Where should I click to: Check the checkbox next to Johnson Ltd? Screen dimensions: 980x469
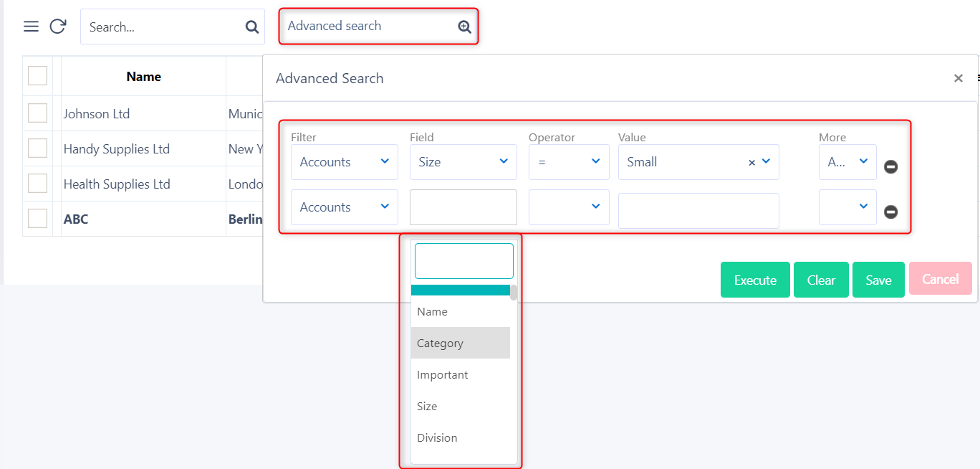coord(37,113)
